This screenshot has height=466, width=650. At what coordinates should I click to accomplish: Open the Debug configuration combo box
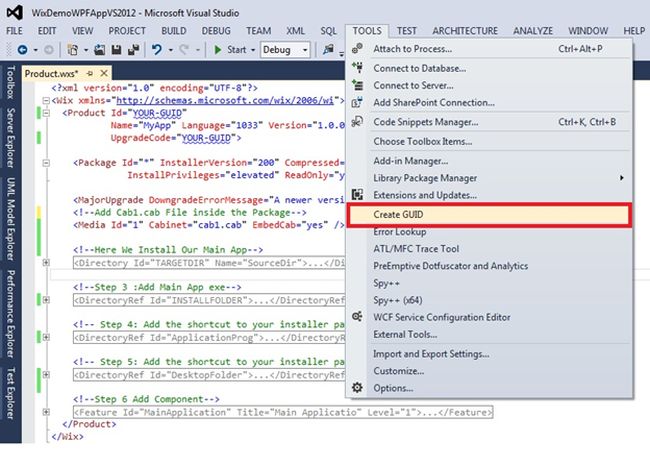285,50
